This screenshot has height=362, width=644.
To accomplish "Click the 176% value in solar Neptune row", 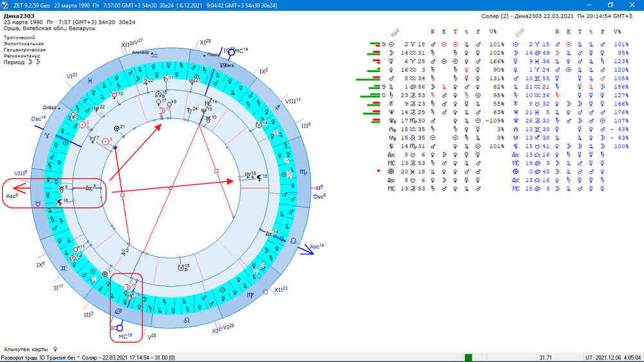I will (621, 112).
